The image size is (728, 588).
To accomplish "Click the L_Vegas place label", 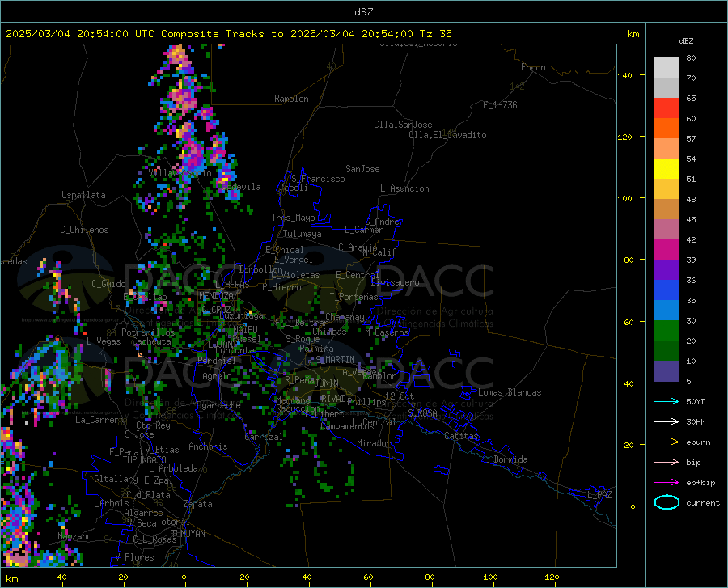I will [104, 341].
